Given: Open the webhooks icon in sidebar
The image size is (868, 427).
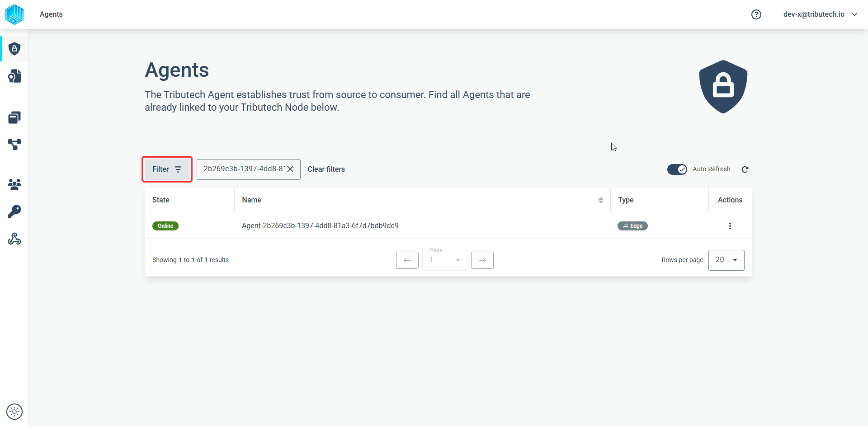Looking at the screenshot, I should pos(14,239).
